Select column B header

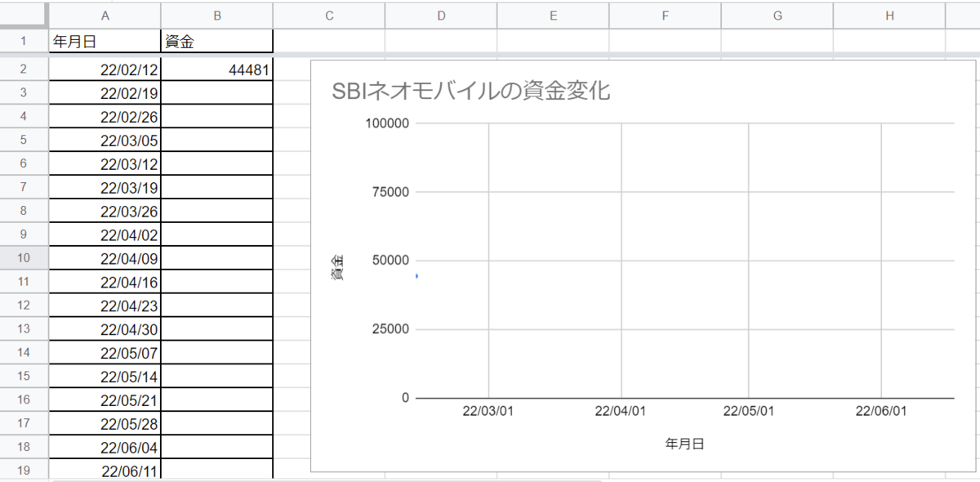pos(216,15)
